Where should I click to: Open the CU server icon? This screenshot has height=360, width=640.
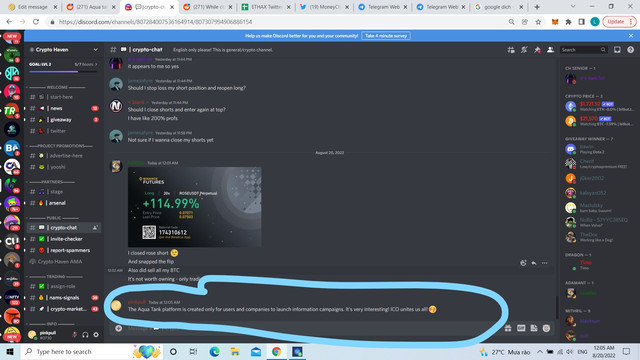(11, 242)
